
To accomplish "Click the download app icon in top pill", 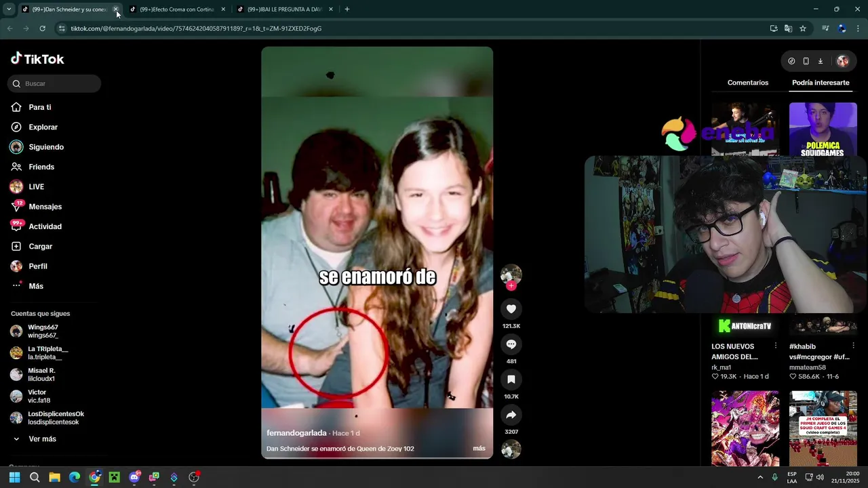I will (820, 61).
